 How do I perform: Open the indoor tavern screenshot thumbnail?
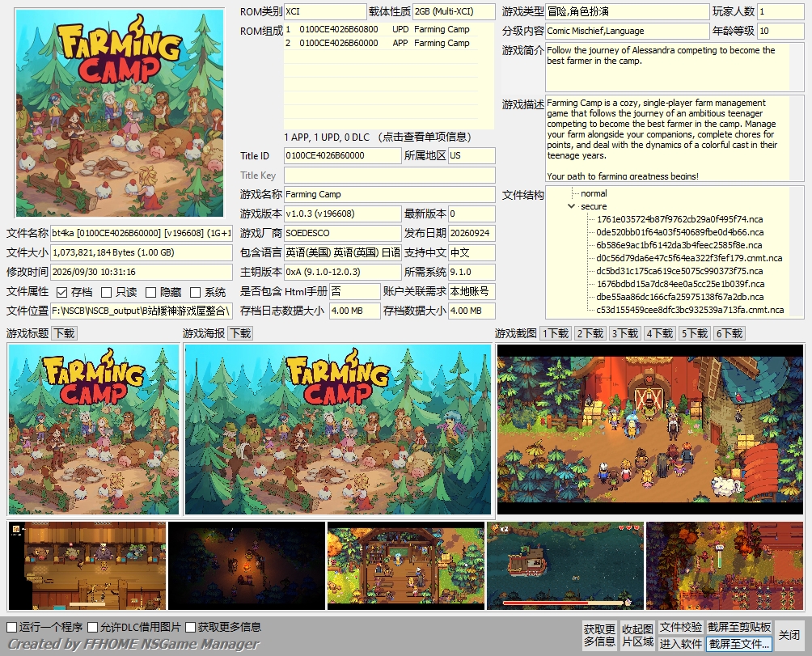87,565
